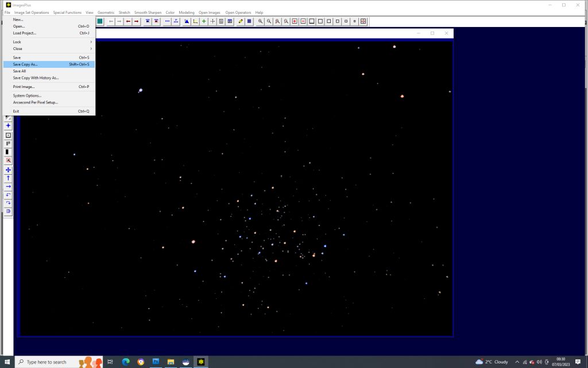
Task: Open the Open Images menu
Action: click(x=209, y=13)
